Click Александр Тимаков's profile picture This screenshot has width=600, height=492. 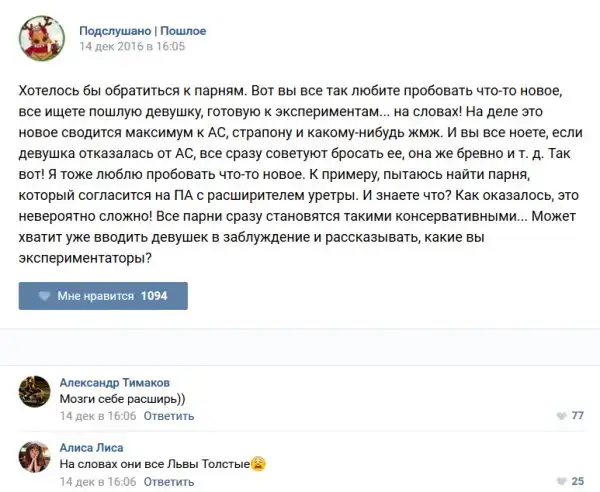pos(34,392)
